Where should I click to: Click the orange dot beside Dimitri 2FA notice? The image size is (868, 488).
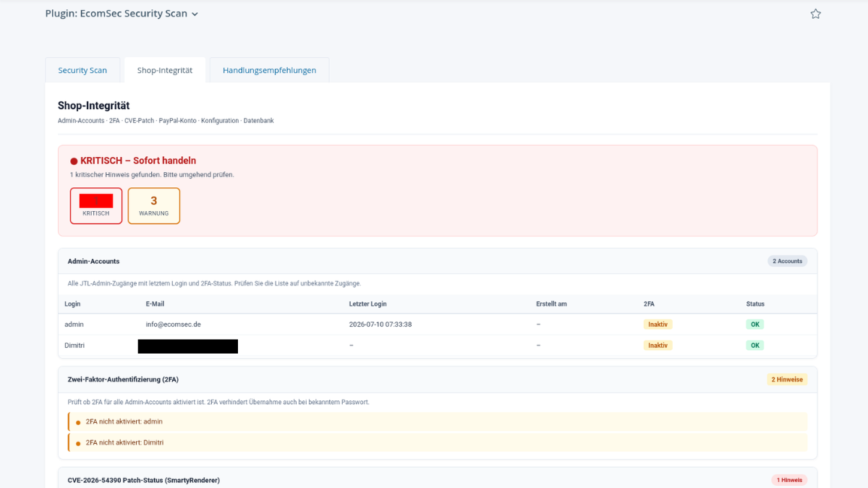pyautogui.click(x=78, y=443)
